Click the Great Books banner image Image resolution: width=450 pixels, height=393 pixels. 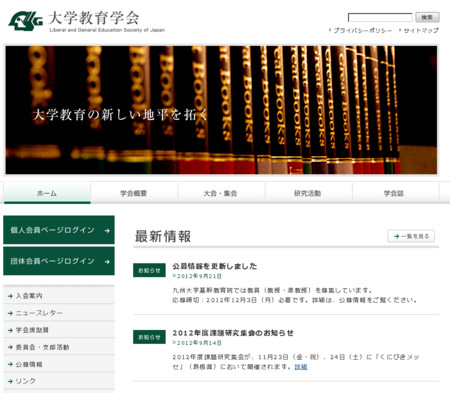pyautogui.click(x=221, y=110)
